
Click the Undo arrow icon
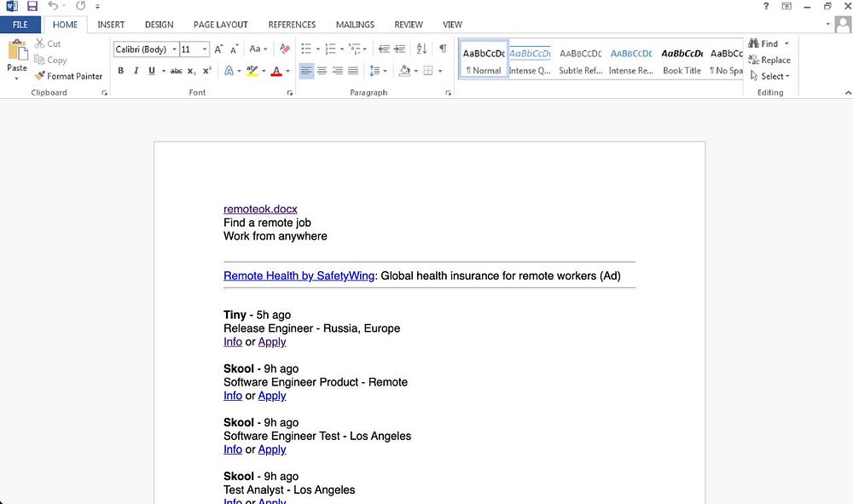pyautogui.click(x=53, y=6)
